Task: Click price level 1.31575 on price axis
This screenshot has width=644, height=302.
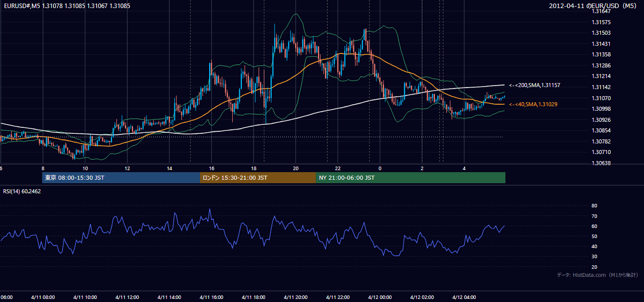Action: (x=601, y=22)
